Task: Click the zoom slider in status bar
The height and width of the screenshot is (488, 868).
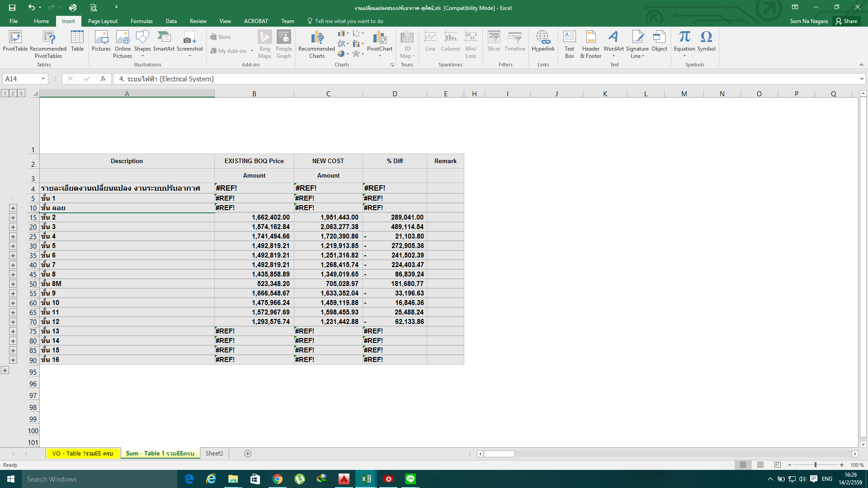Action: click(815, 465)
